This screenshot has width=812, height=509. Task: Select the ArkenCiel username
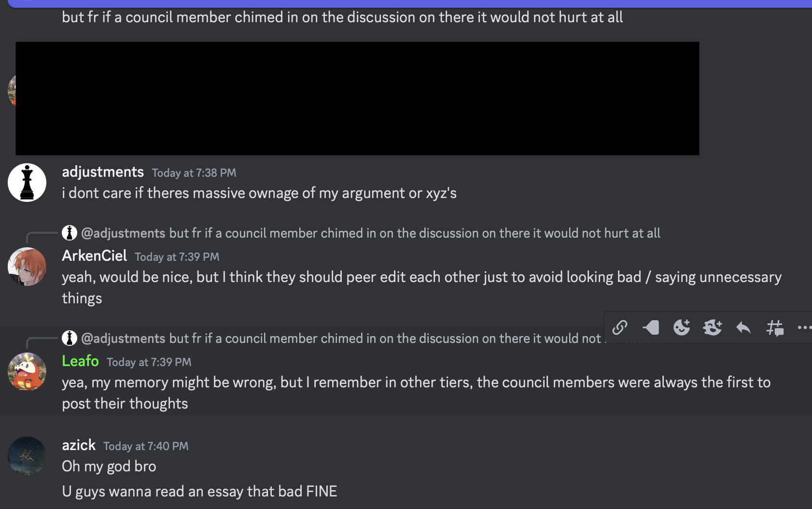pyautogui.click(x=95, y=256)
